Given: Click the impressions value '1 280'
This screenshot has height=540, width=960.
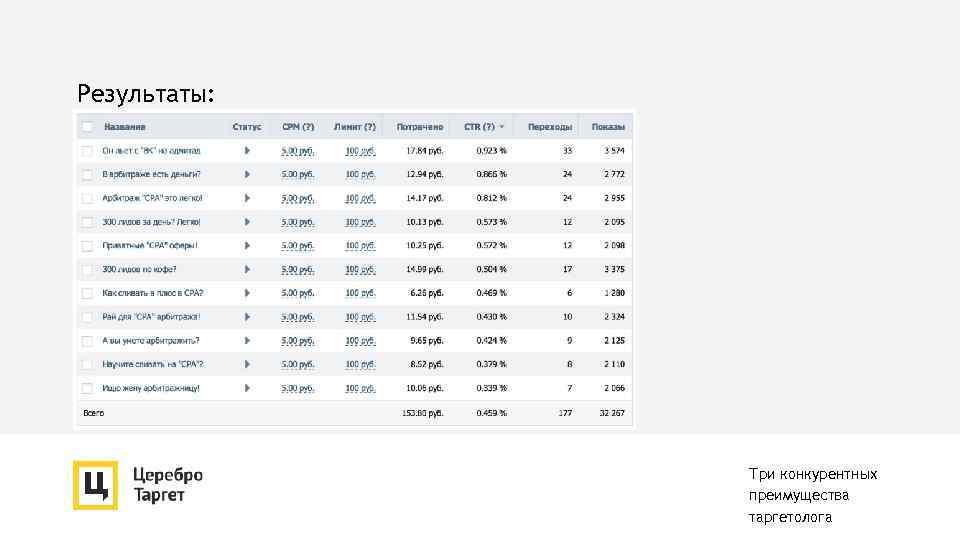Looking at the screenshot, I should pyautogui.click(x=614, y=293).
